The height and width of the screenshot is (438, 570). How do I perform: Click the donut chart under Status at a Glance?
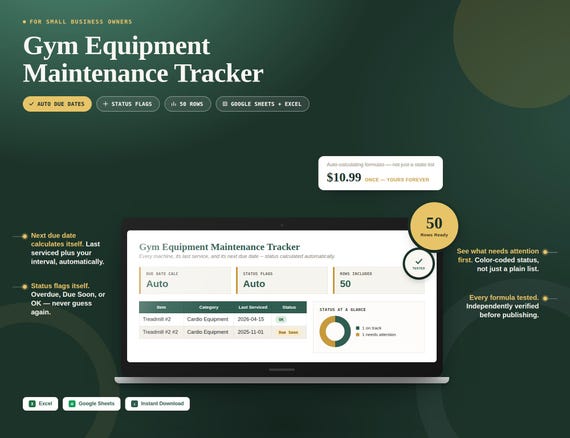point(335,331)
